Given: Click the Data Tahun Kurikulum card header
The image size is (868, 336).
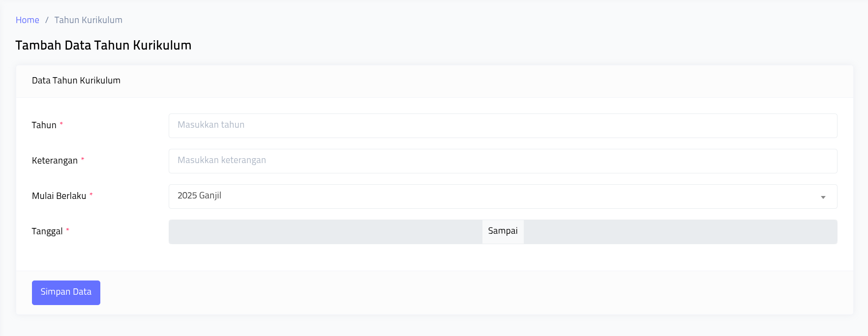Looking at the screenshot, I should [x=76, y=81].
